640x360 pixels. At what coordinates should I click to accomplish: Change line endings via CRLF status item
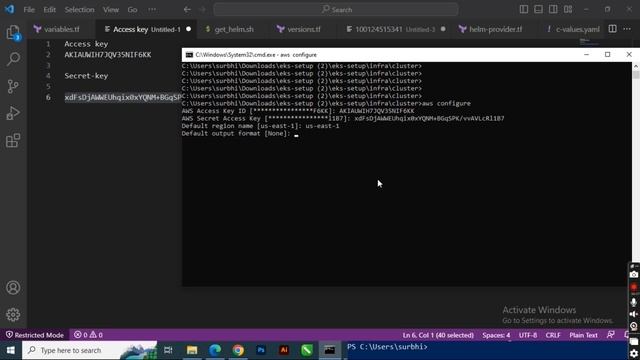(553, 335)
